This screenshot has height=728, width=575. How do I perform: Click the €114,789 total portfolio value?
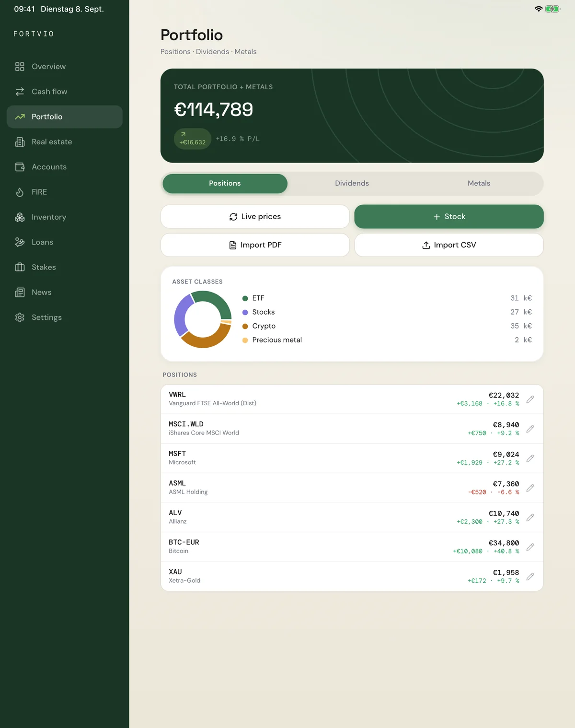click(x=213, y=110)
